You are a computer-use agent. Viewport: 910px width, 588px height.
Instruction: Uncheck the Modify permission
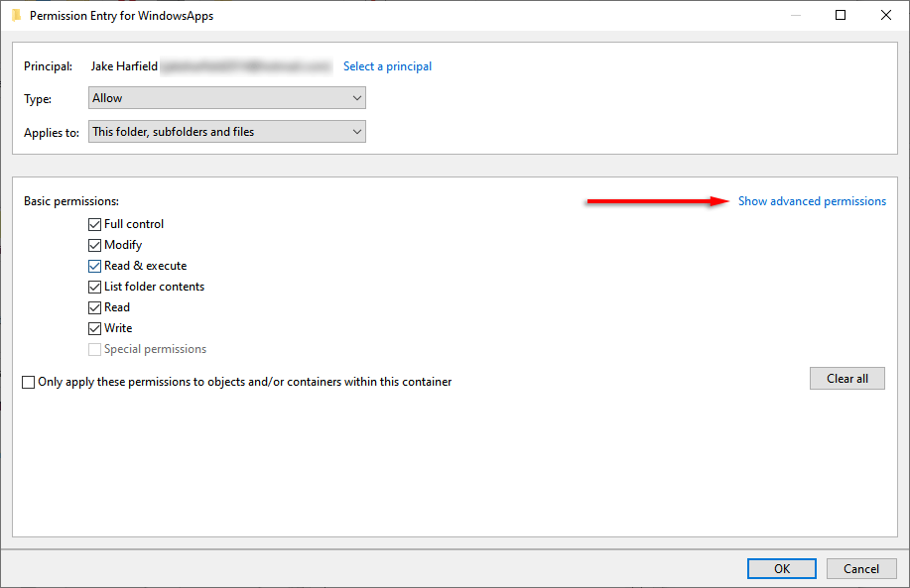click(x=94, y=245)
